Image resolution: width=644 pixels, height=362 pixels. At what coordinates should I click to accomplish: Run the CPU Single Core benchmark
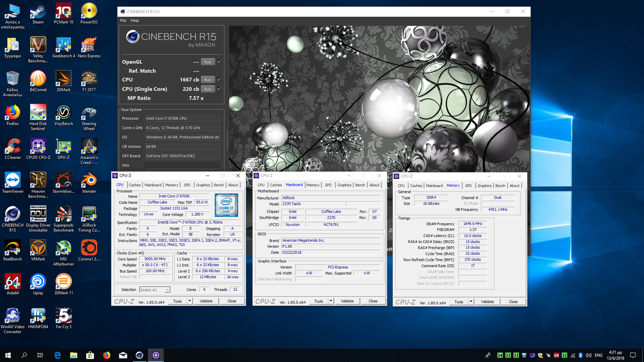(208, 88)
